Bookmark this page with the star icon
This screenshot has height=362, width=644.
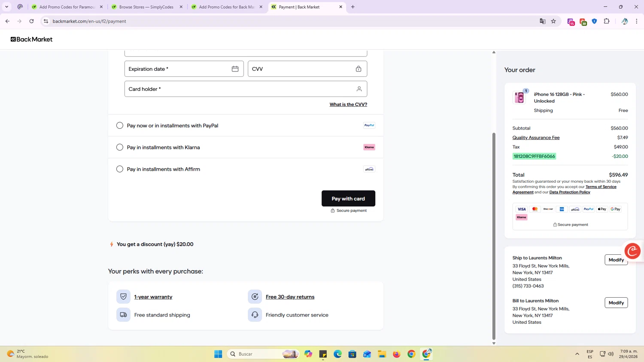pyautogui.click(x=553, y=21)
